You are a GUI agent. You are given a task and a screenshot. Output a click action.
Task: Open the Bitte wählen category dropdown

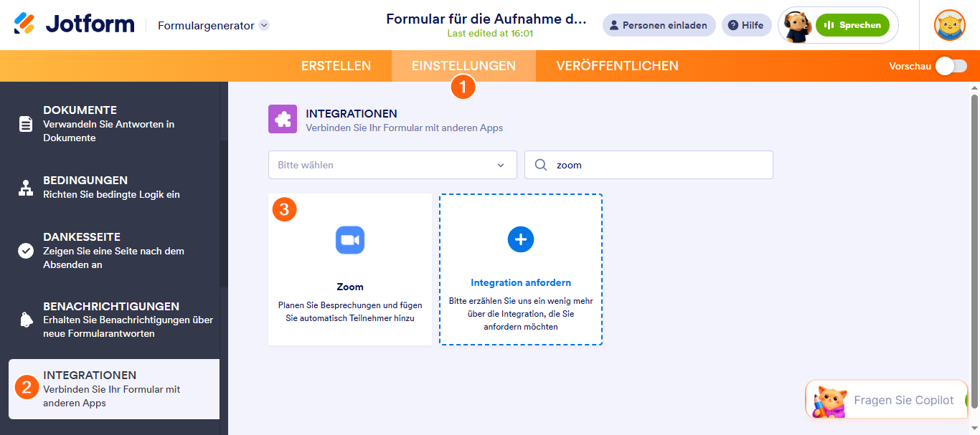[392, 165]
